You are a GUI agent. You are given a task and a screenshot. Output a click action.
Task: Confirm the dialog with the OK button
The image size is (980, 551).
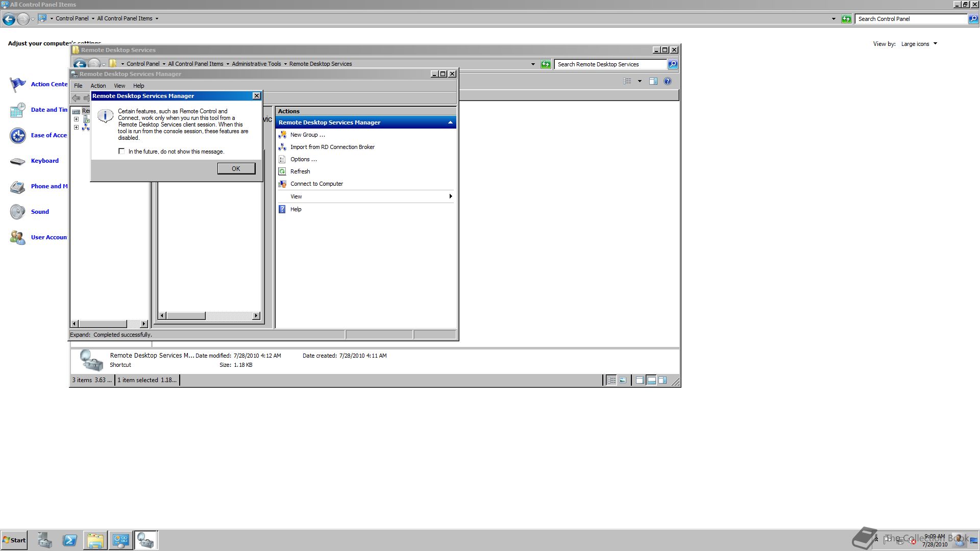coord(236,168)
